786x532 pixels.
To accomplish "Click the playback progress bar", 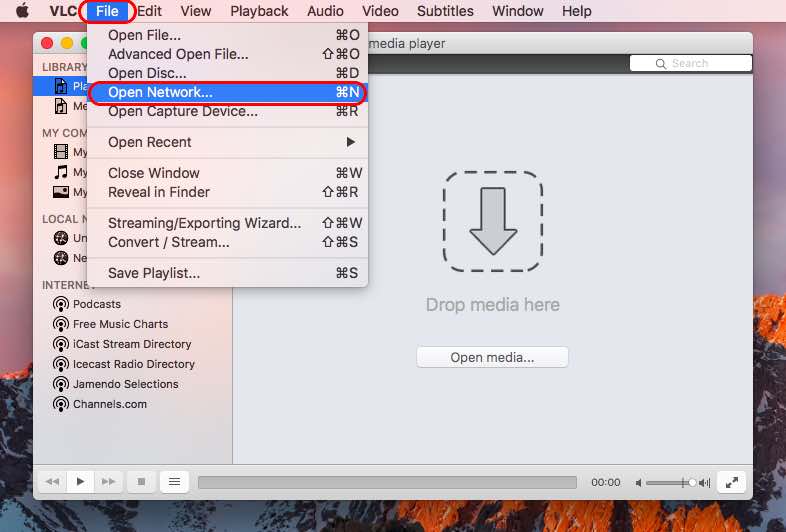I will pyautogui.click(x=387, y=482).
